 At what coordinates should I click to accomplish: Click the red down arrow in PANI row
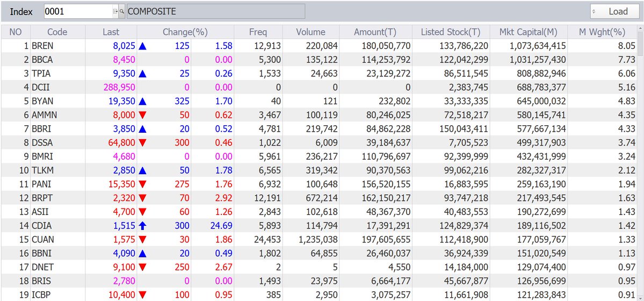click(142, 184)
